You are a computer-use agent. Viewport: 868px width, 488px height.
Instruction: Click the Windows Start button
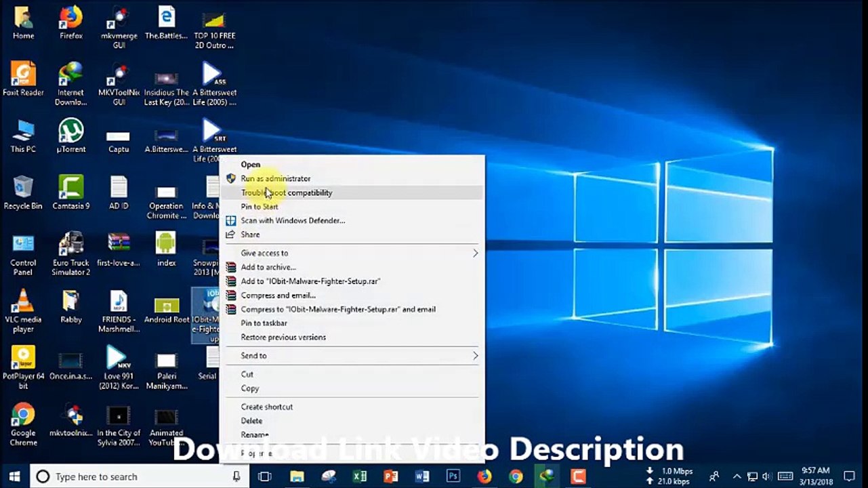(14, 476)
